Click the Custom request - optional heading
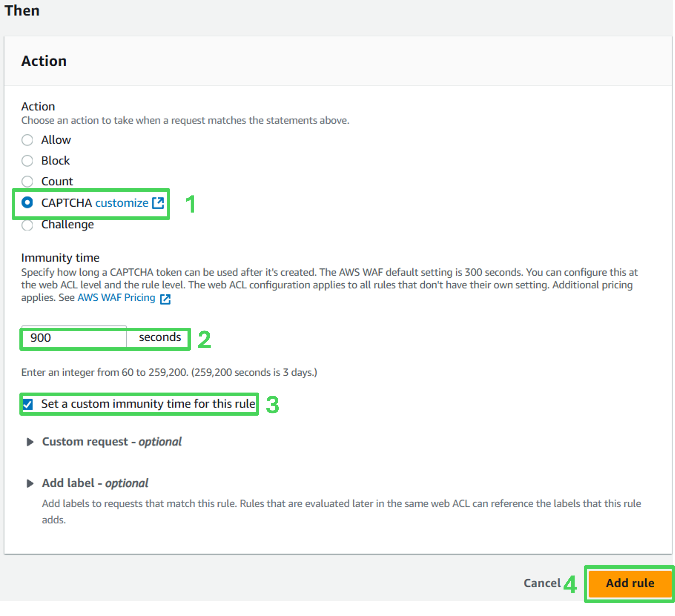The image size is (675, 616). pyautogui.click(x=112, y=442)
